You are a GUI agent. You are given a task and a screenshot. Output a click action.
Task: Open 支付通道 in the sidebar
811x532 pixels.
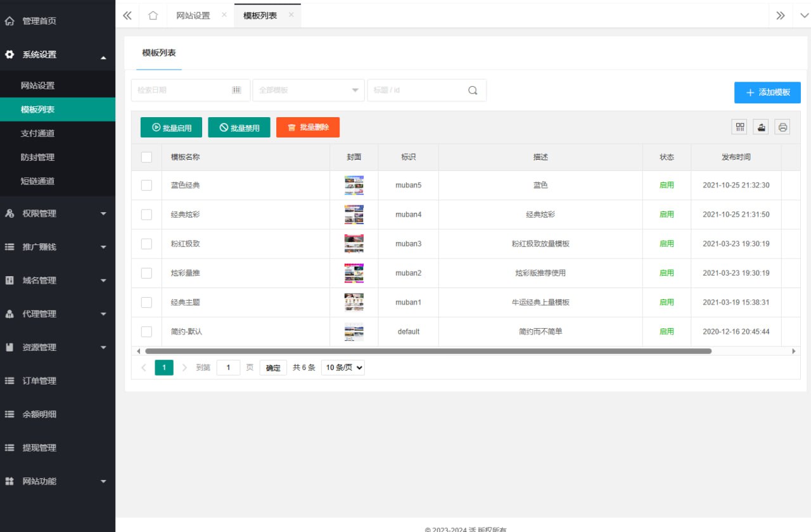click(37, 134)
